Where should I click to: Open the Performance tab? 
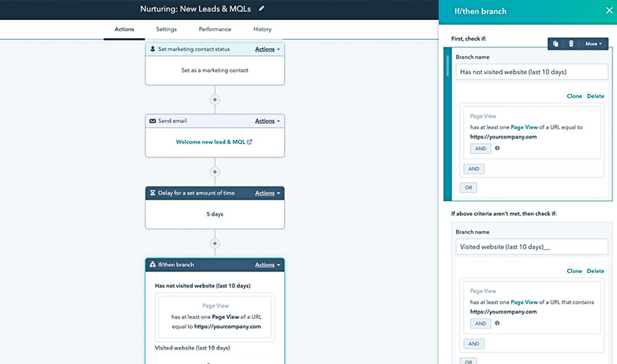pos(215,29)
